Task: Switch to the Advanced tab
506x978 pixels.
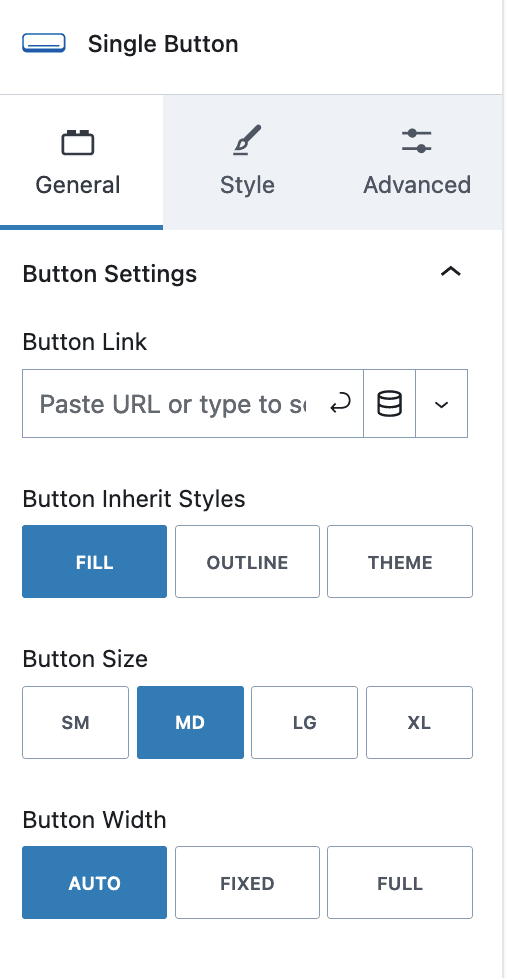Action: pos(417,162)
